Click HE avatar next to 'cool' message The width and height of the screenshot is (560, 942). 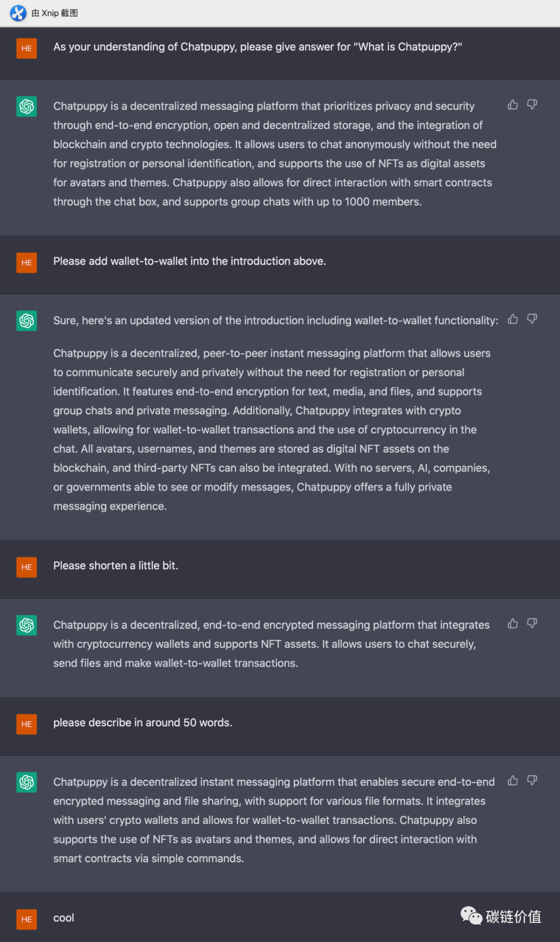click(x=26, y=919)
